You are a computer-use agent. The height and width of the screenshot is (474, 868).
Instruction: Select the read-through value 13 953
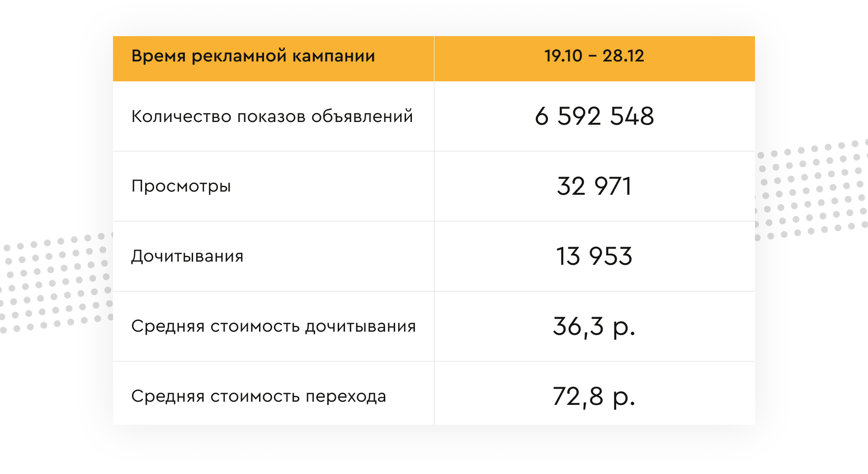point(594,256)
